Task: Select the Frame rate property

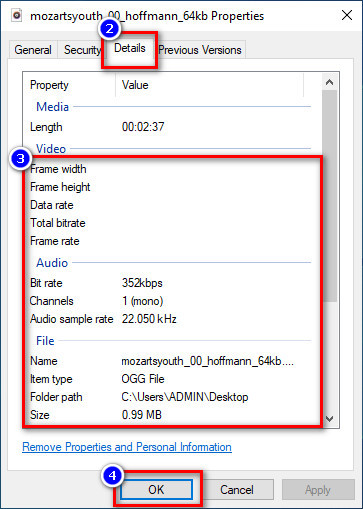Action: pyautogui.click(x=55, y=241)
